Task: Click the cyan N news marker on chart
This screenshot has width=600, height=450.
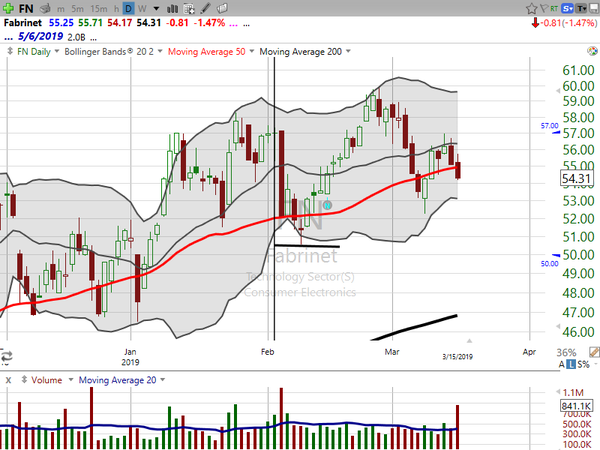Action: tap(327, 205)
